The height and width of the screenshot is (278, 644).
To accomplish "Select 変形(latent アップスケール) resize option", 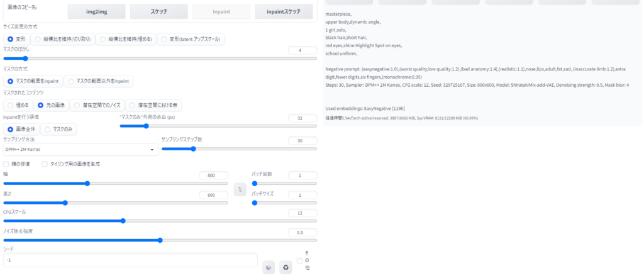I will coord(191,40).
